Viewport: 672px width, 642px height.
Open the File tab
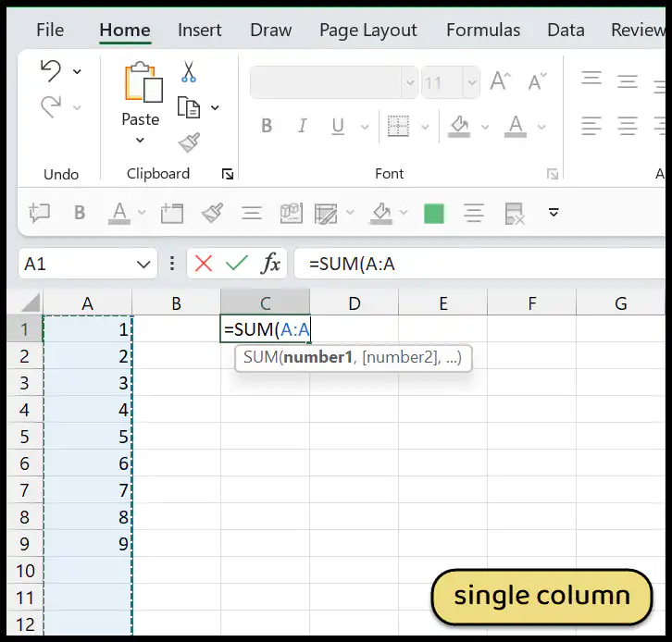(50, 30)
